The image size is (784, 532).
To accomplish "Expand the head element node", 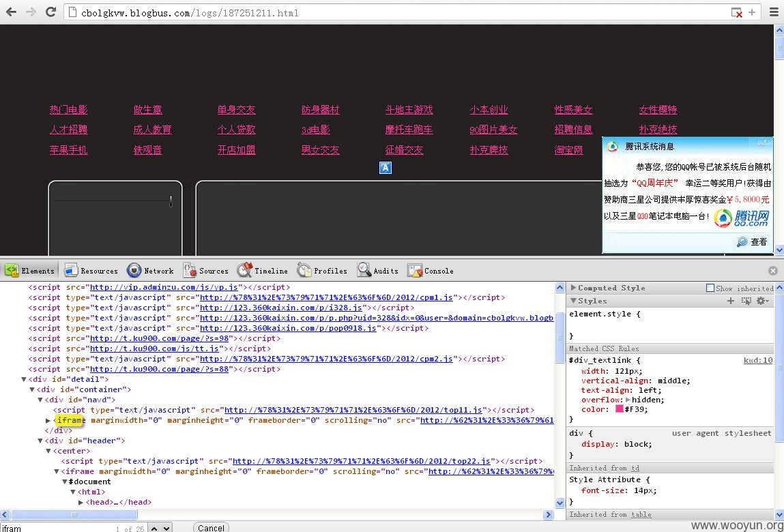I will (81, 502).
